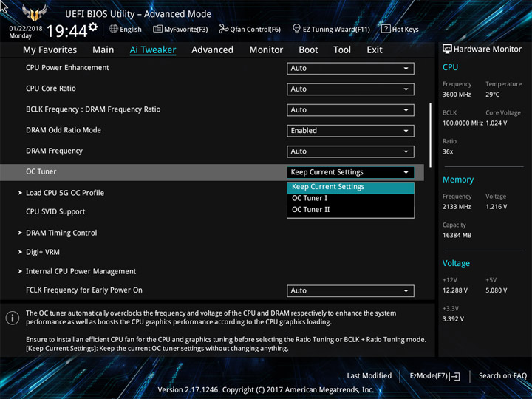Click Search on FAQ
This screenshot has width=532, height=399.
pos(503,376)
